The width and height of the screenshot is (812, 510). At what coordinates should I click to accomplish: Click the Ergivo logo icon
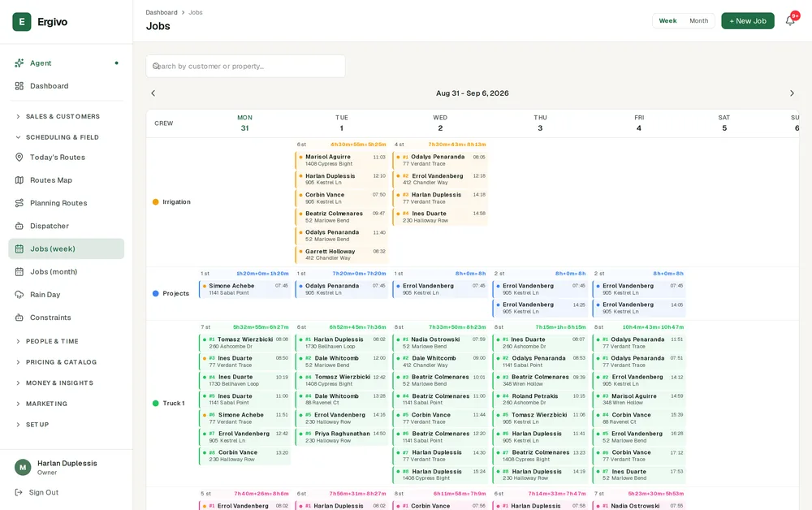22,22
